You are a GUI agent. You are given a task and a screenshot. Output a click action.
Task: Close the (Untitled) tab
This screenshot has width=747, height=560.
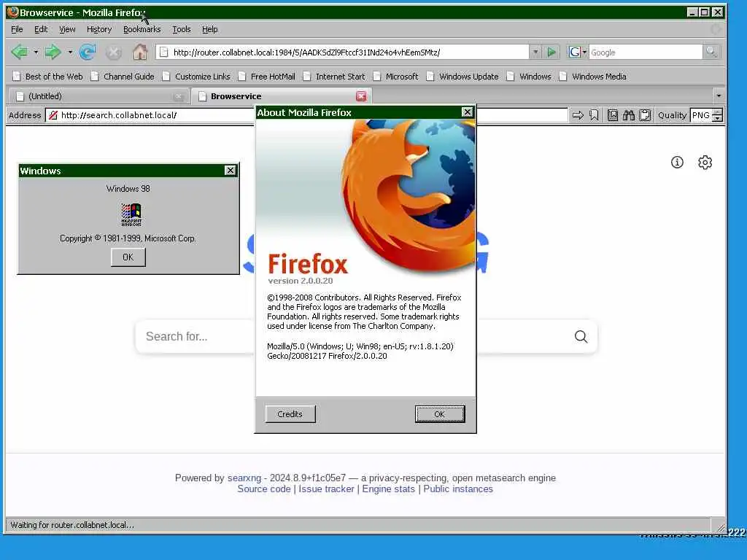pos(179,97)
